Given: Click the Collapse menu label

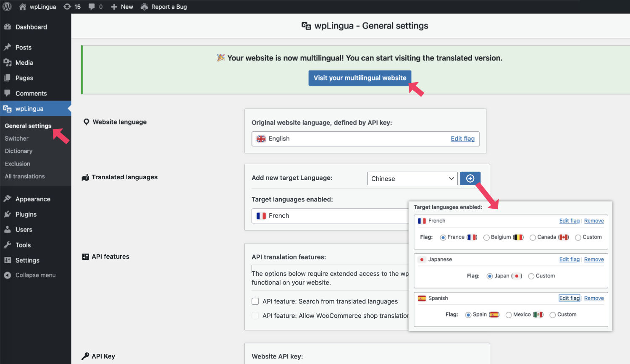Looking at the screenshot, I should 36,275.
